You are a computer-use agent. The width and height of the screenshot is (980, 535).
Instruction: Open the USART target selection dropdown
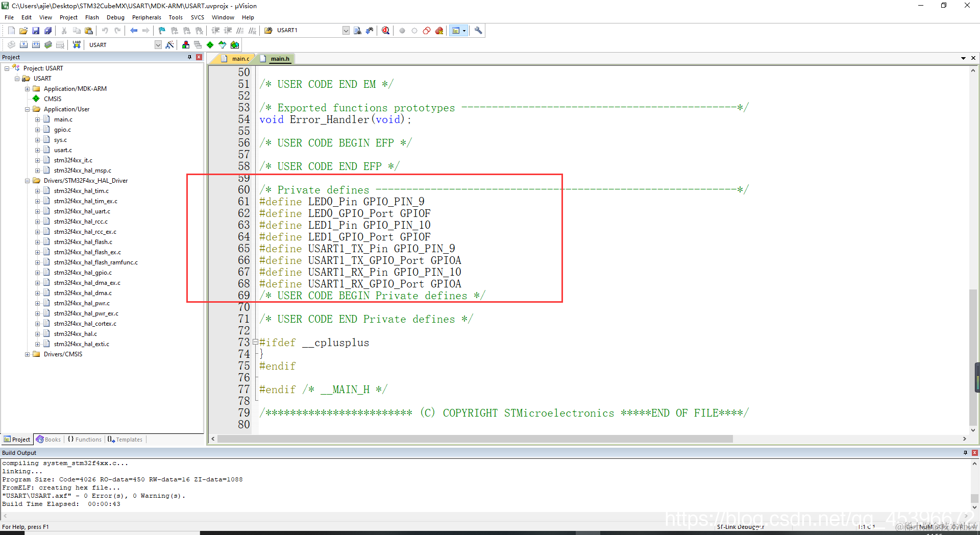point(158,45)
